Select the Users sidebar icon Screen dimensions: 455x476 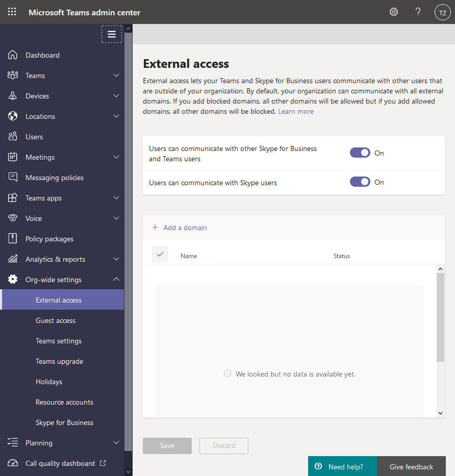[x=12, y=136]
